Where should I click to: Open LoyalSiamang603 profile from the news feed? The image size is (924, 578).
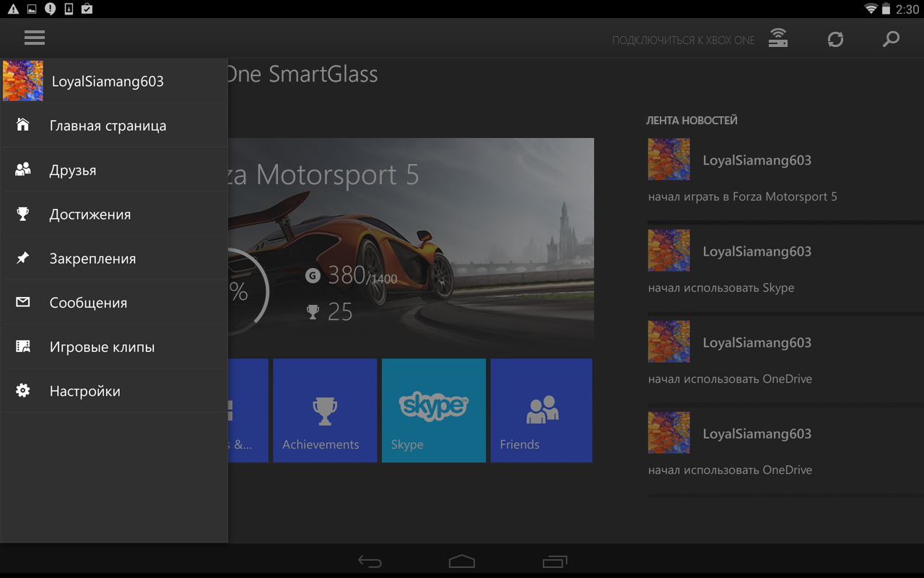click(x=757, y=160)
